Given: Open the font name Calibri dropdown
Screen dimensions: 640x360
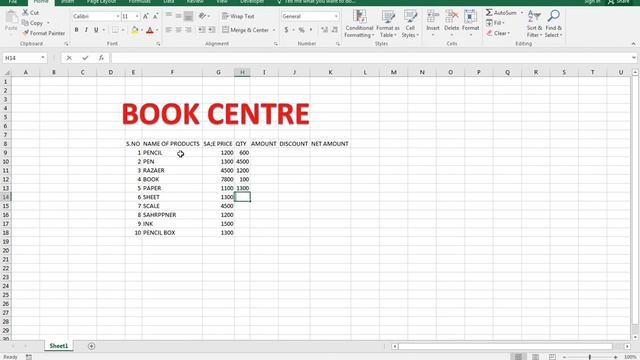Looking at the screenshot, I should point(118,16).
